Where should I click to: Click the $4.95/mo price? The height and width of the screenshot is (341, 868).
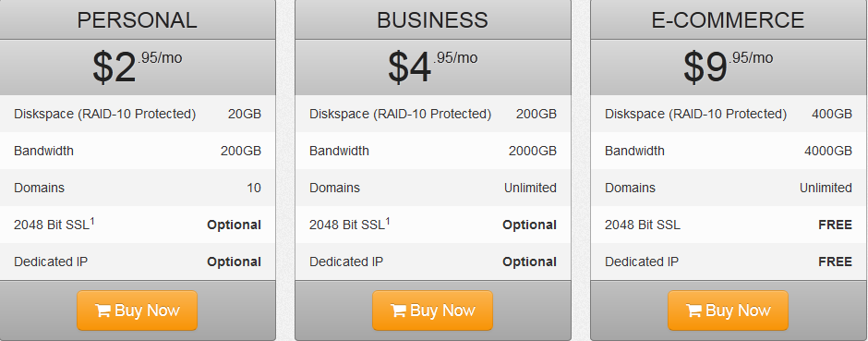432,67
